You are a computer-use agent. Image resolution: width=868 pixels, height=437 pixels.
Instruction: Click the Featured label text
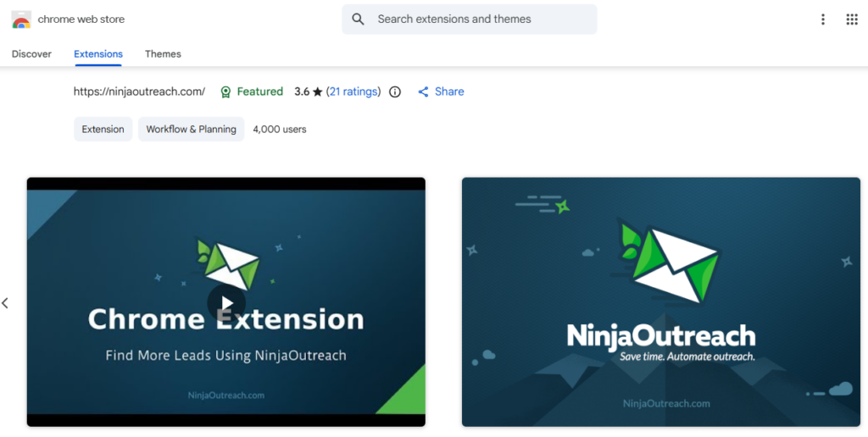click(259, 91)
